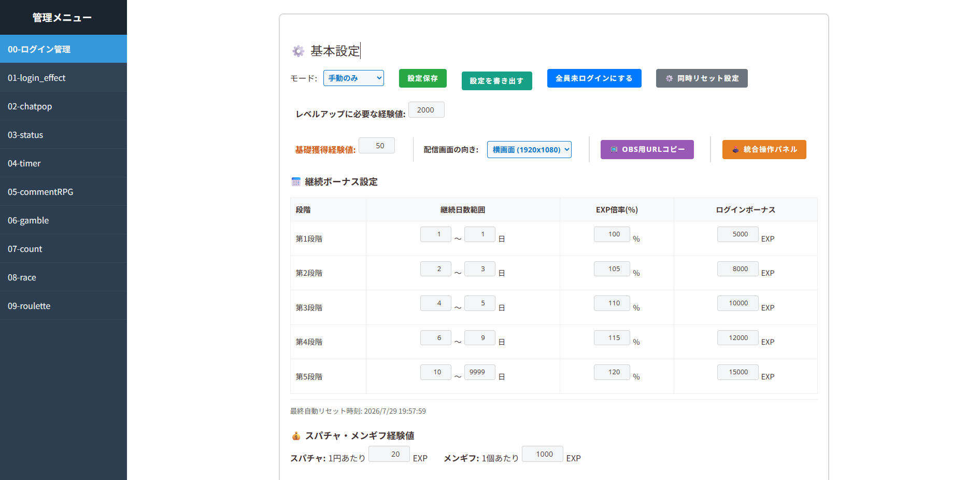Click the money bag icon beside スパチャ・メンギフ経験値
Screen dimensions: 980x480
click(x=296, y=436)
